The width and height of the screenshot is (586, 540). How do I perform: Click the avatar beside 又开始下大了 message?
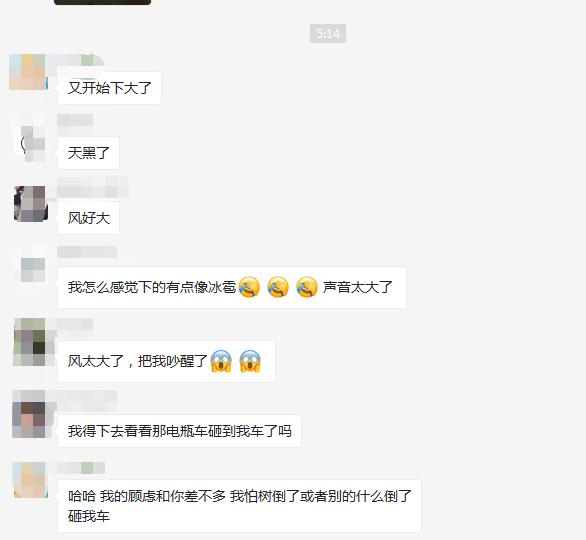[29, 72]
